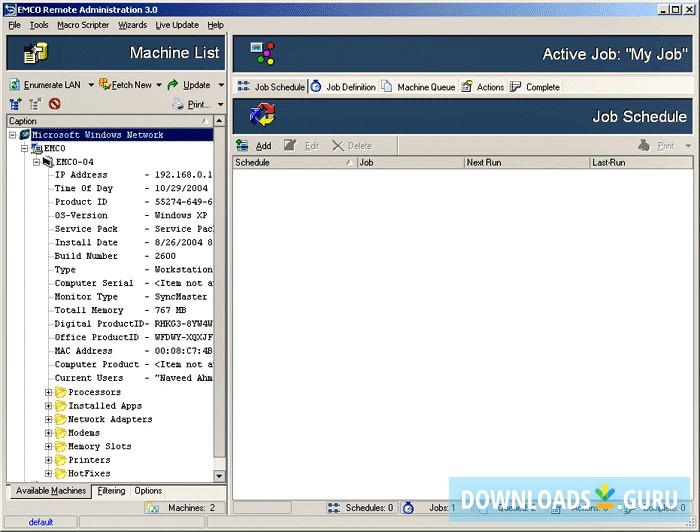Click the printer icon in Machine List toolbar
Screen dimensions: 700x532
tap(178, 104)
